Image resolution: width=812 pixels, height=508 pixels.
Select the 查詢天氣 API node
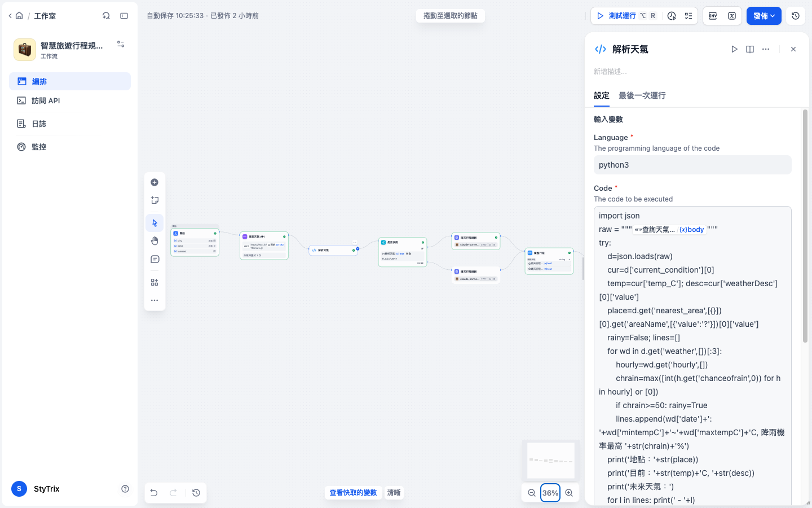pos(264,246)
